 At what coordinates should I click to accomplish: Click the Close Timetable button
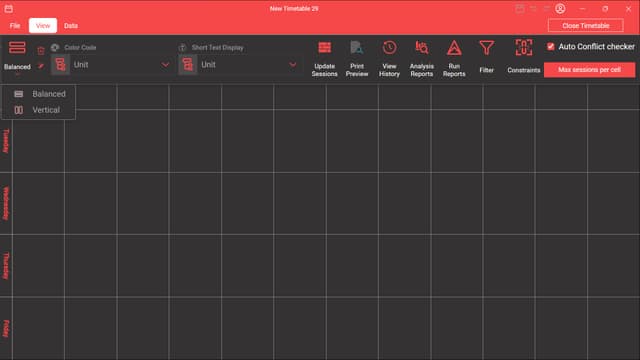pos(586,26)
